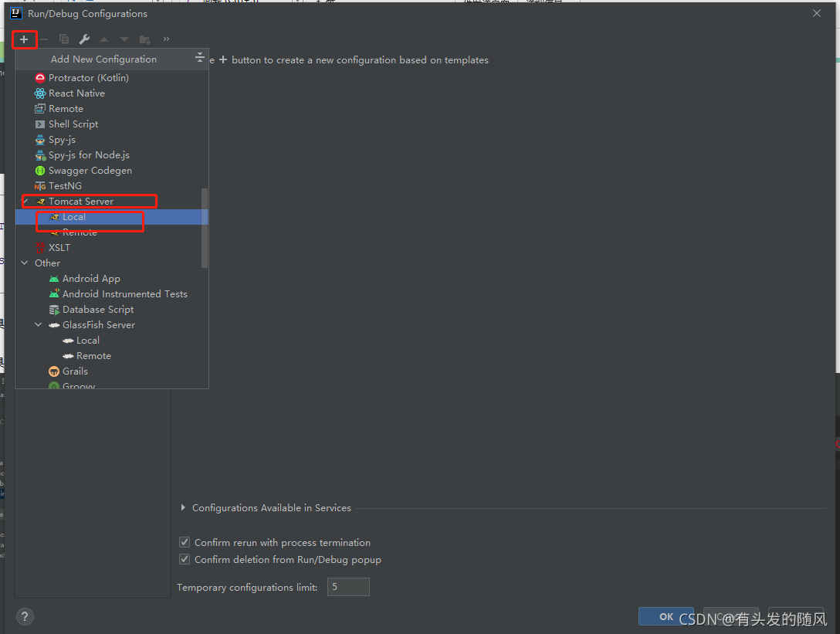Show more toolbar actions via double chevron
This screenshot has height=634, width=840.
pos(166,39)
